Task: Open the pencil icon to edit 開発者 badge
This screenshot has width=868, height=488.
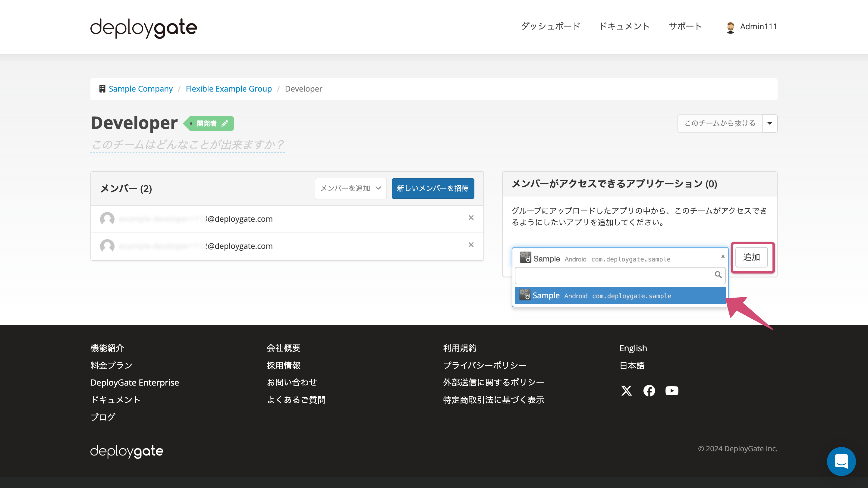Action: (x=225, y=123)
